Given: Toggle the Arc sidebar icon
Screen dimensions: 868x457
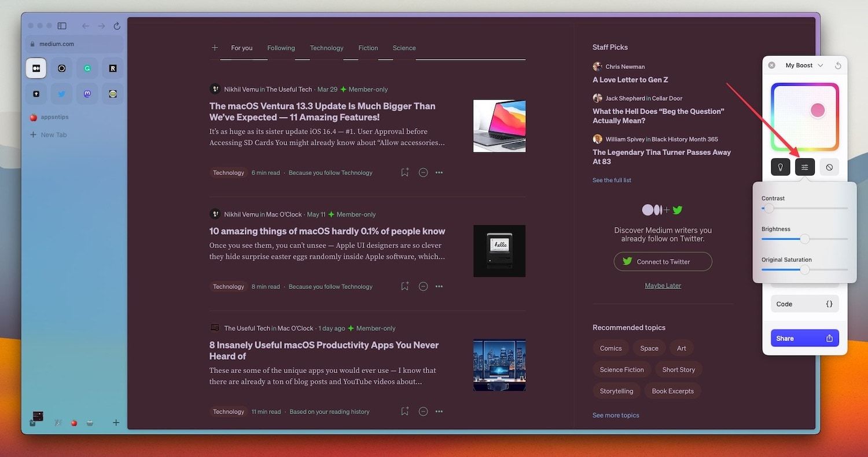Looking at the screenshot, I should [x=62, y=26].
